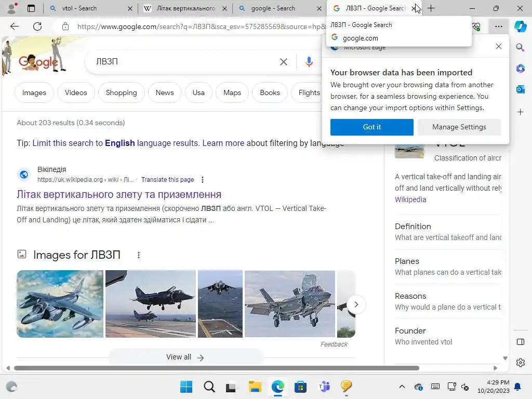
Task: Expand the Definition section
Action: 448,232
